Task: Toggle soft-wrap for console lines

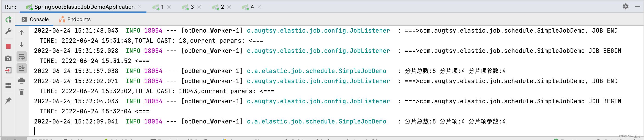Action: point(22,56)
